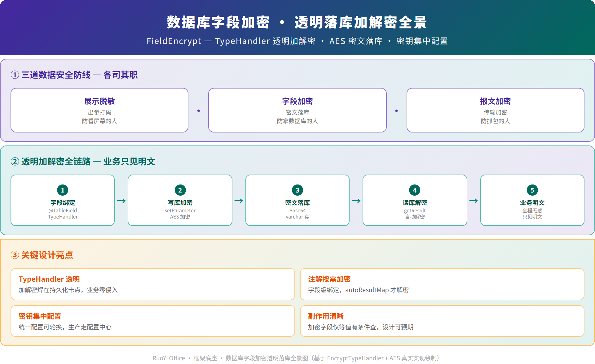Click the text 自动解密

[415, 217]
